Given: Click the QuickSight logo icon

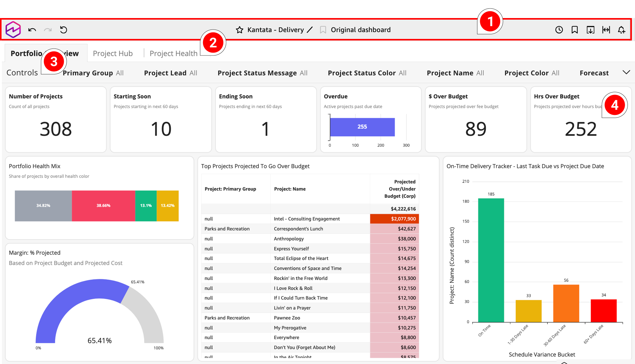Looking at the screenshot, I should (x=13, y=30).
